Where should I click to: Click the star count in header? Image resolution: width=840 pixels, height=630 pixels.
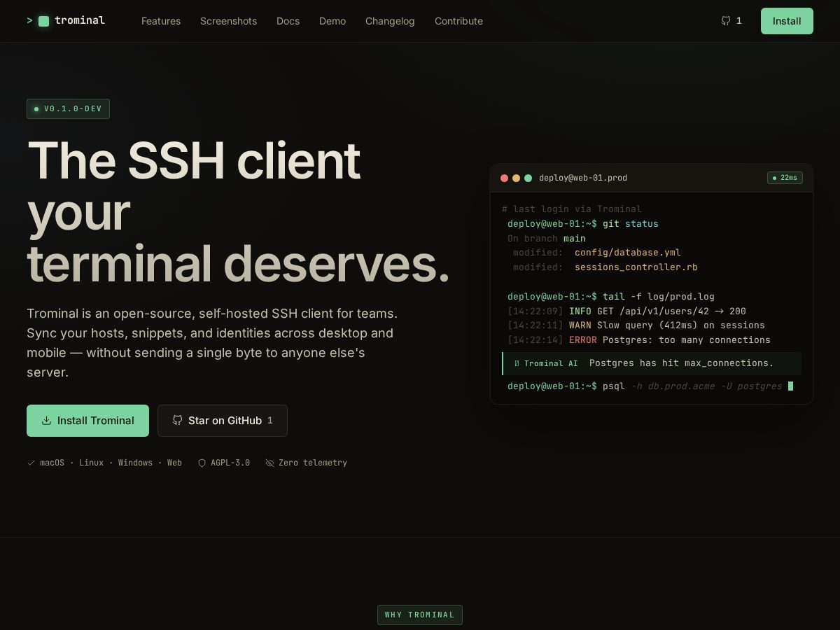738,21
